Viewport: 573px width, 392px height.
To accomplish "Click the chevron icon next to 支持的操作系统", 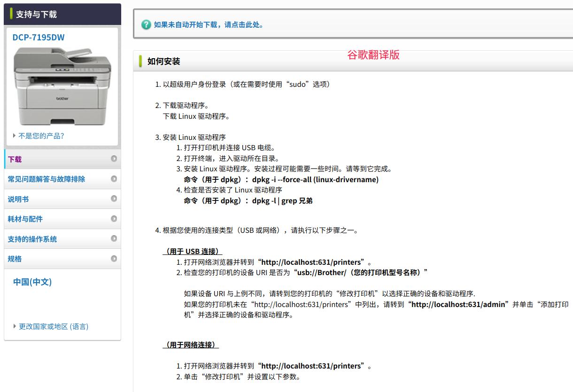I will click(114, 238).
